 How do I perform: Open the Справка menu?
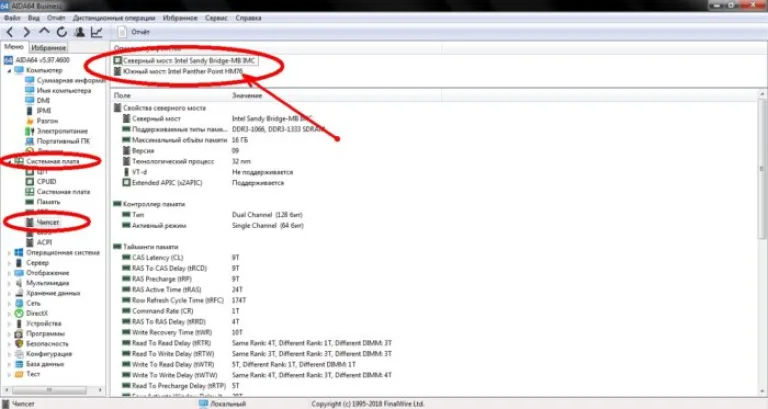pos(248,18)
